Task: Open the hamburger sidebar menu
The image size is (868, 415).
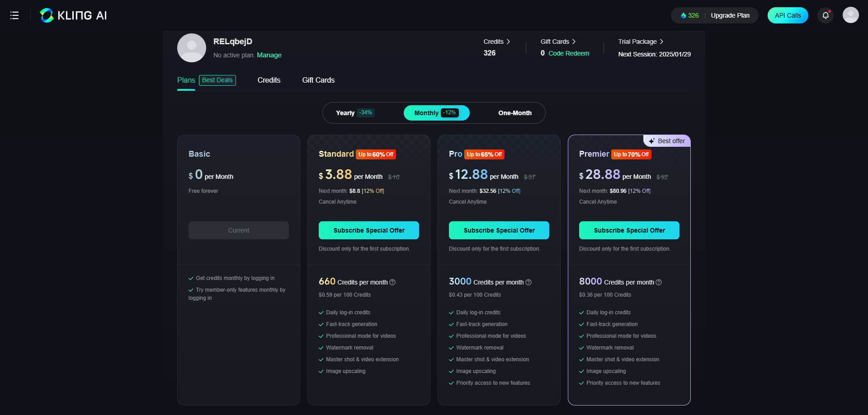Action: [x=14, y=15]
